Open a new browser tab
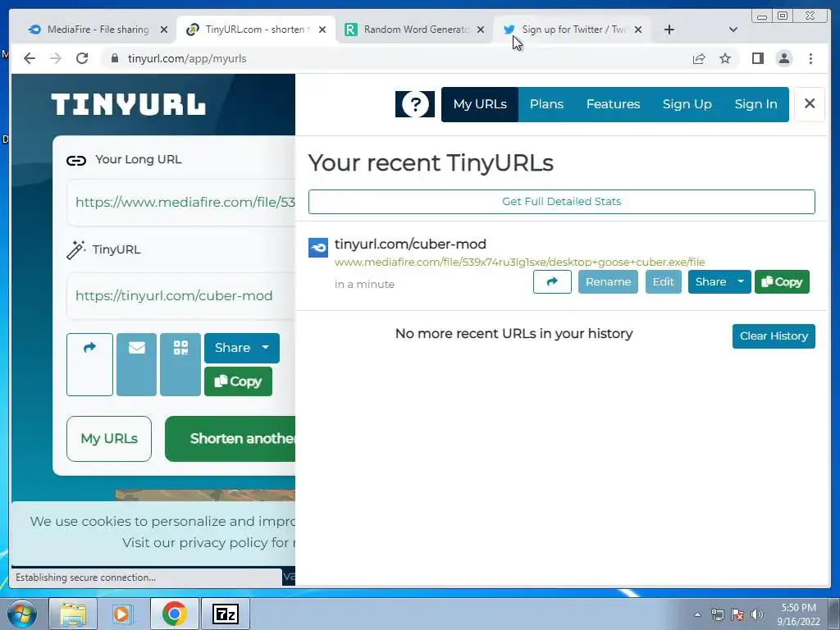 (x=669, y=30)
